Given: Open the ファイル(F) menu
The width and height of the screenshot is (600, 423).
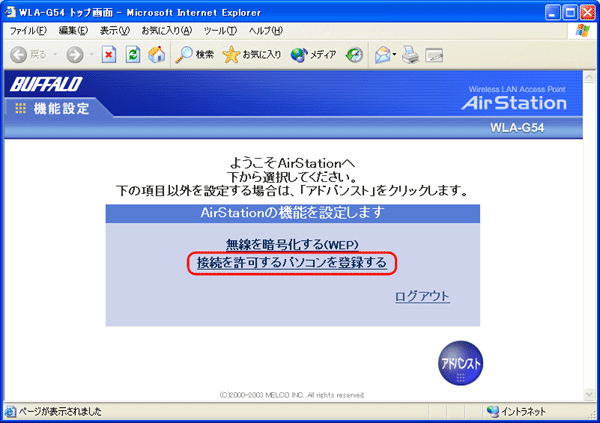Looking at the screenshot, I should pyautogui.click(x=27, y=31).
